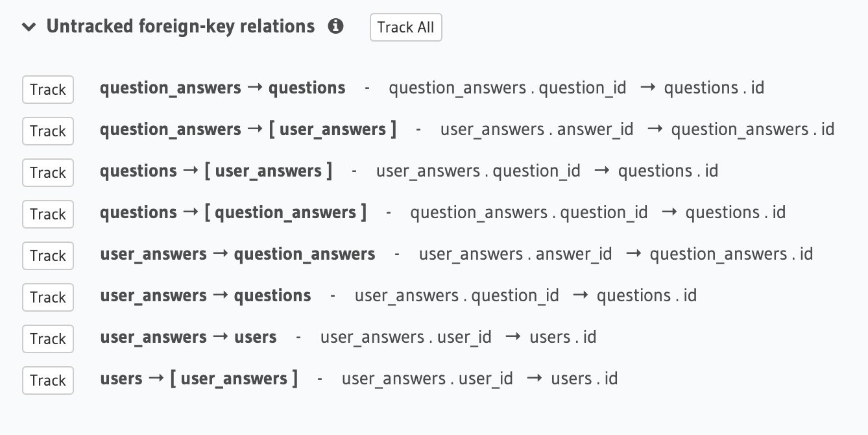Click the Track All button
Viewport: 868px width, 435px height.
point(406,27)
